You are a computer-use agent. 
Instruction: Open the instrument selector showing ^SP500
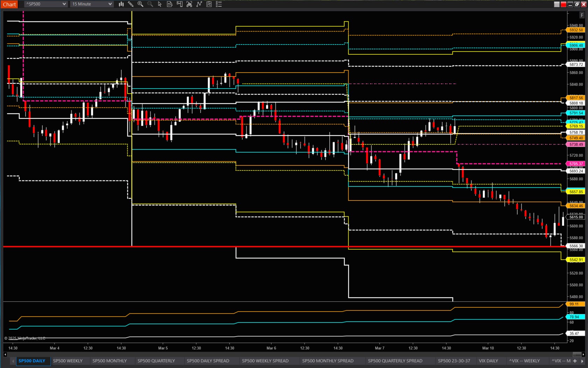coord(45,4)
